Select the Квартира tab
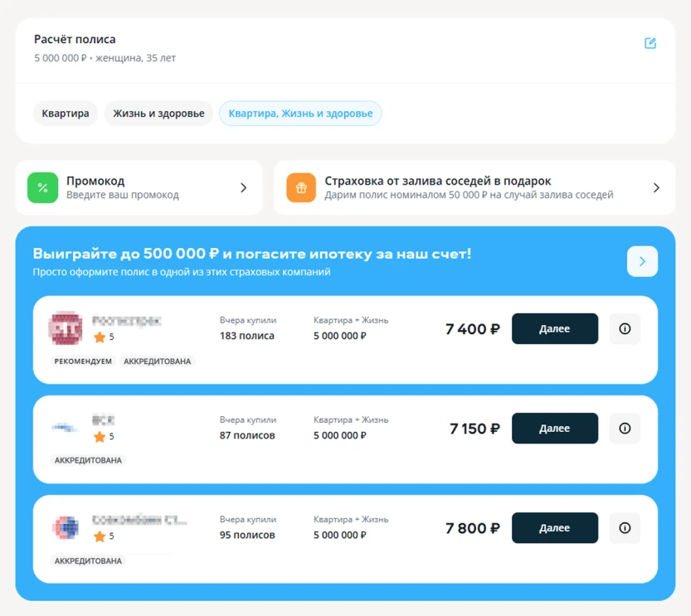 point(66,114)
